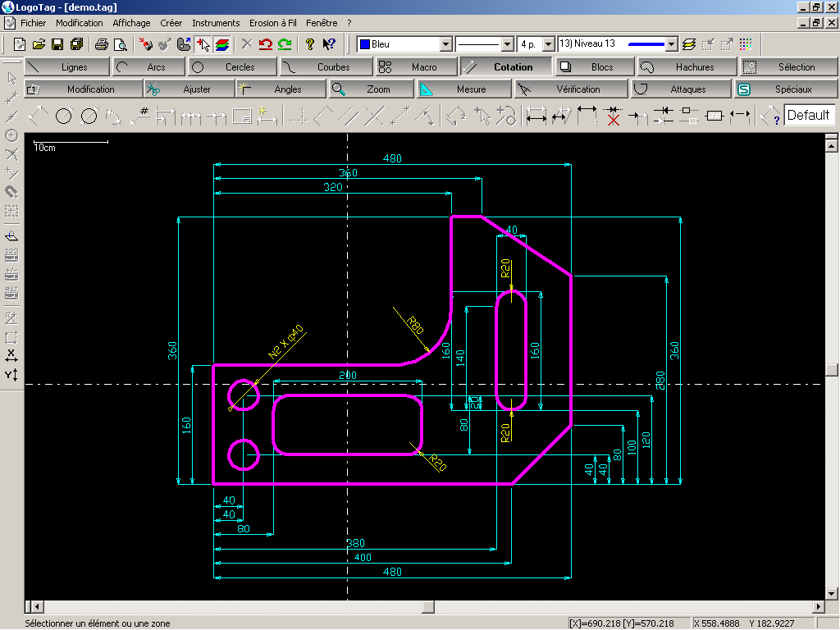Toggle the Cotation toolbar button
Screen dimensions: 840x630
[504, 67]
